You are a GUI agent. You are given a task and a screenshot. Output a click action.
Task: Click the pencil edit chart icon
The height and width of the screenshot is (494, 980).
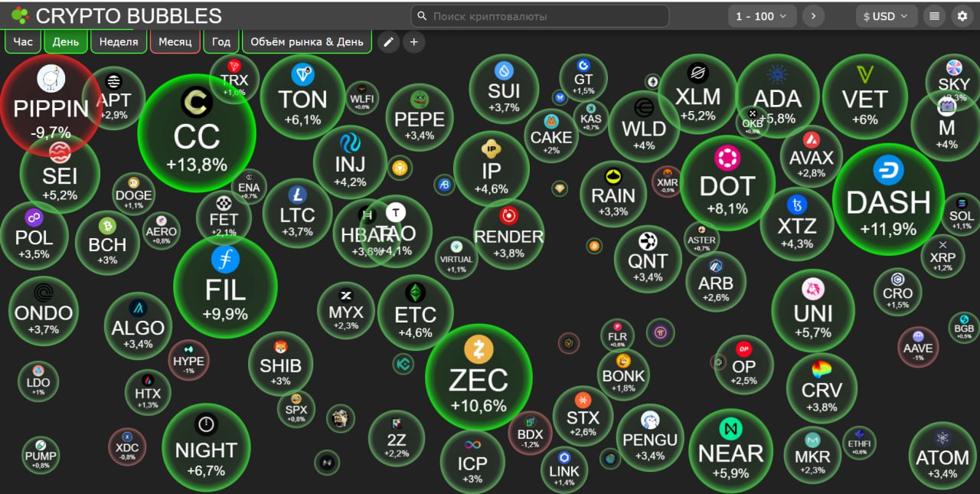(388, 41)
